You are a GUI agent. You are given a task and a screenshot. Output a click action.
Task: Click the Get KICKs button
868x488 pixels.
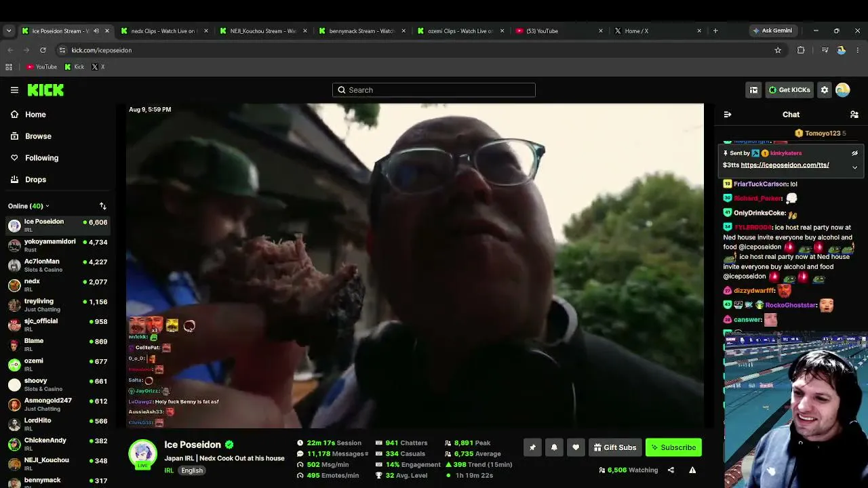[x=789, y=89]
